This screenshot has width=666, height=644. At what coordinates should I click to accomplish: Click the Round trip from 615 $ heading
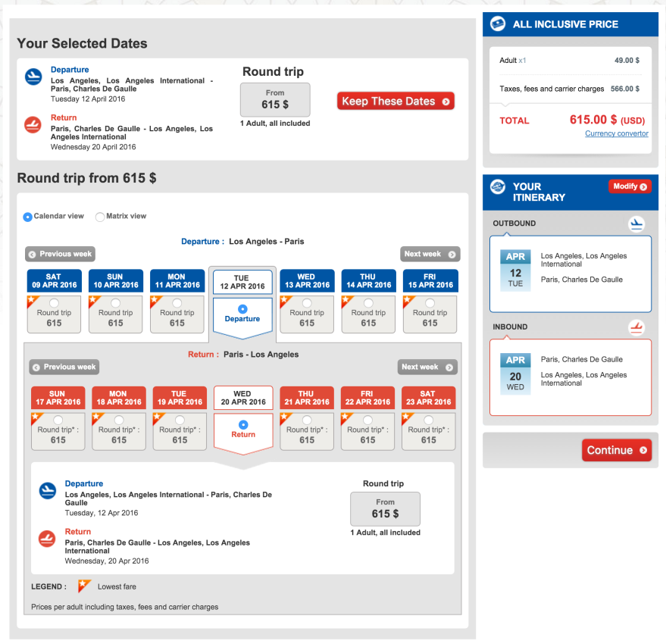pos(86,178)
